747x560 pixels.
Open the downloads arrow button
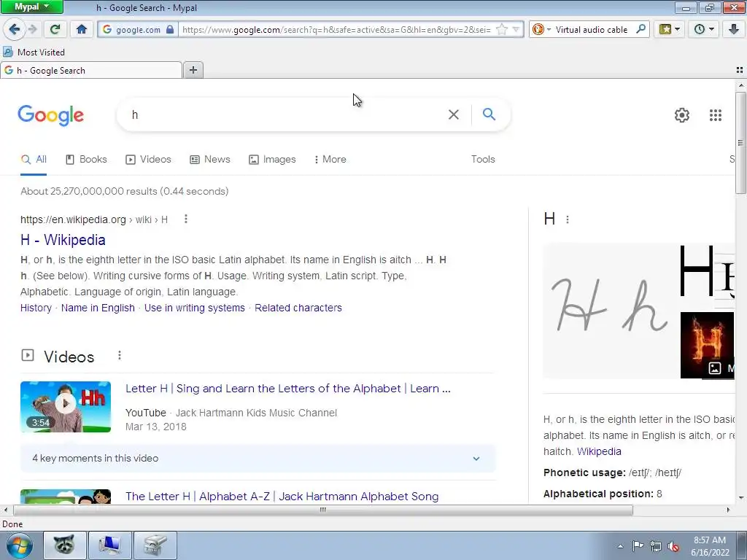tap(734, 29)
